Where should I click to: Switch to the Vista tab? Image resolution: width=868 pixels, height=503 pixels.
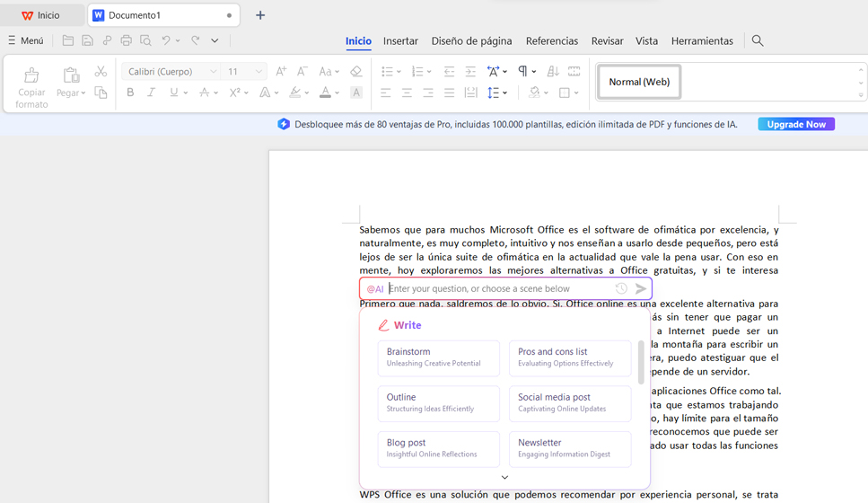point(646,41)
